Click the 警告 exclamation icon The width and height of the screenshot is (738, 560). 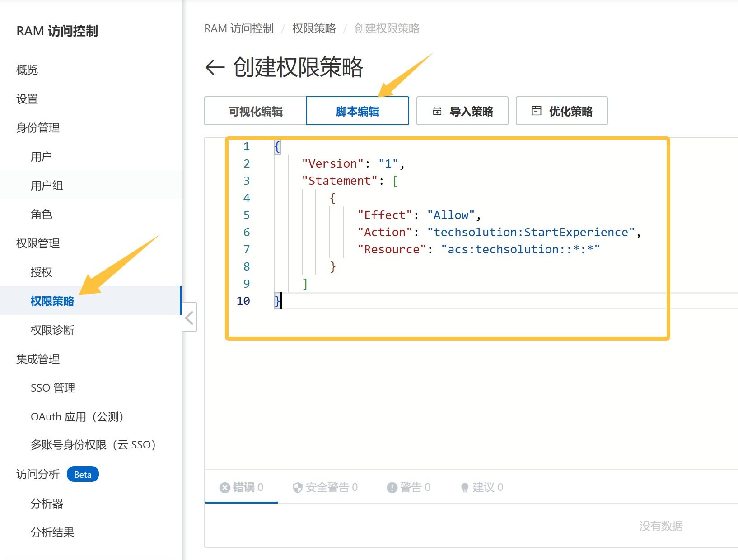click(x=392, y=488)
